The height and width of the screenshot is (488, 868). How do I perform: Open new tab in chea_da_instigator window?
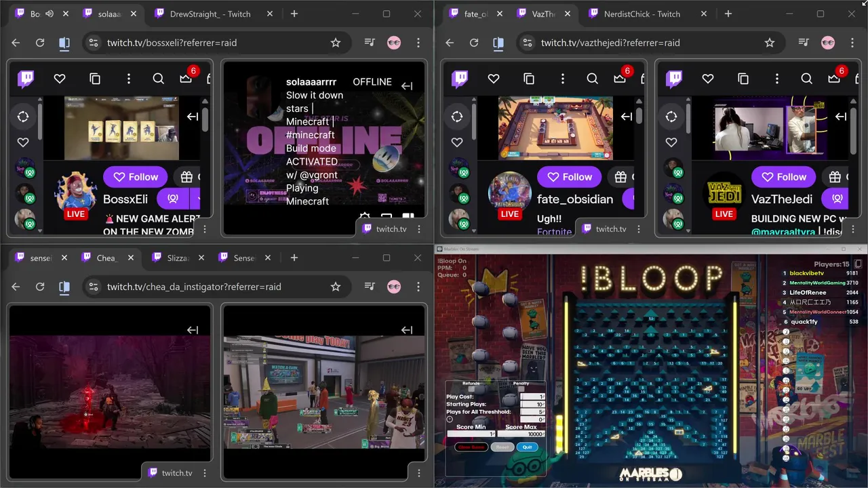[x=294, y=258]
